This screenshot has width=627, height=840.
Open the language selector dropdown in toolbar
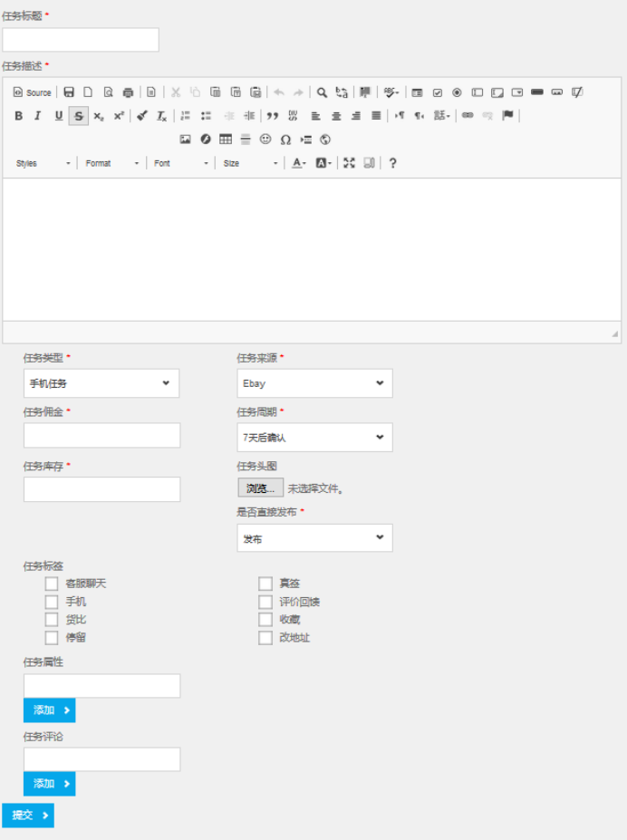(x=442, y=115)
